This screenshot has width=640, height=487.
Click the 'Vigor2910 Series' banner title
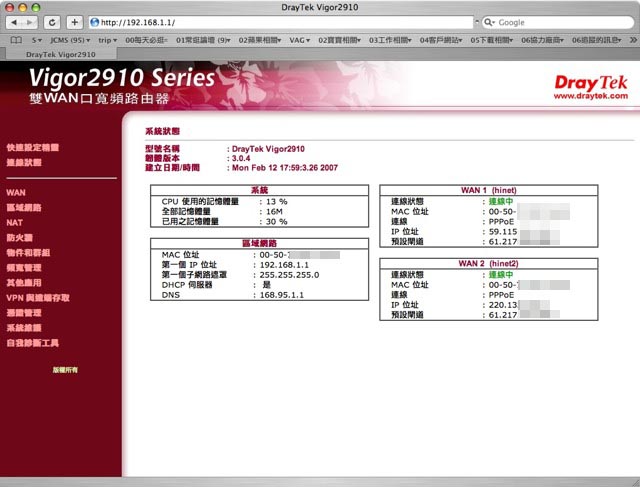(122, 78)
